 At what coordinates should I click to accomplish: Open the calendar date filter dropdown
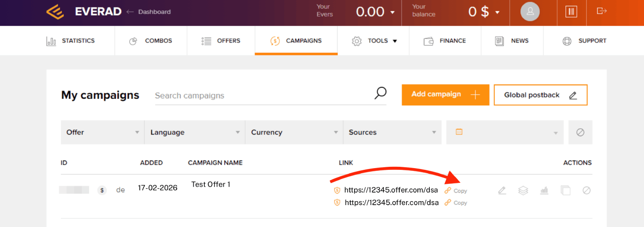[x=505, y=132]
